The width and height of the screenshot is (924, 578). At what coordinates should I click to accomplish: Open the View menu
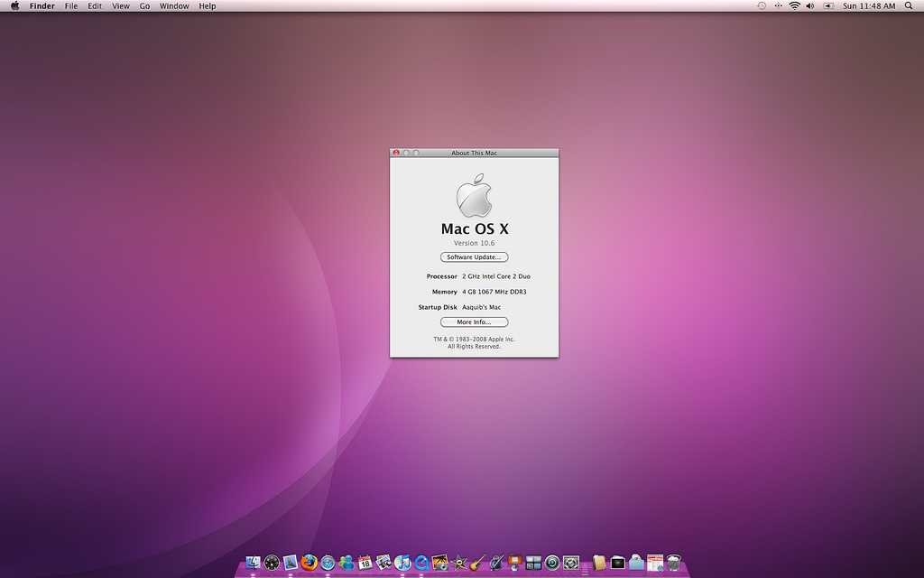tap(121, 6)
